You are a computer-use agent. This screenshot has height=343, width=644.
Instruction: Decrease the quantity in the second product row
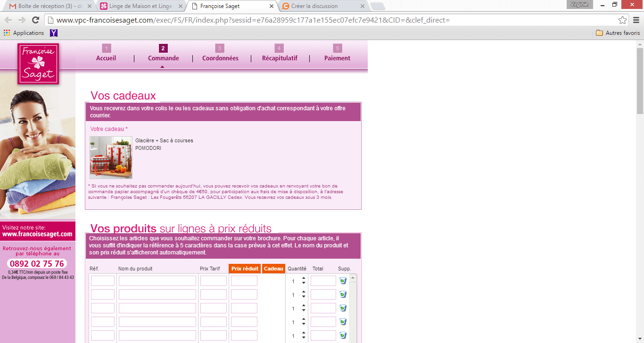pos(304,297)
